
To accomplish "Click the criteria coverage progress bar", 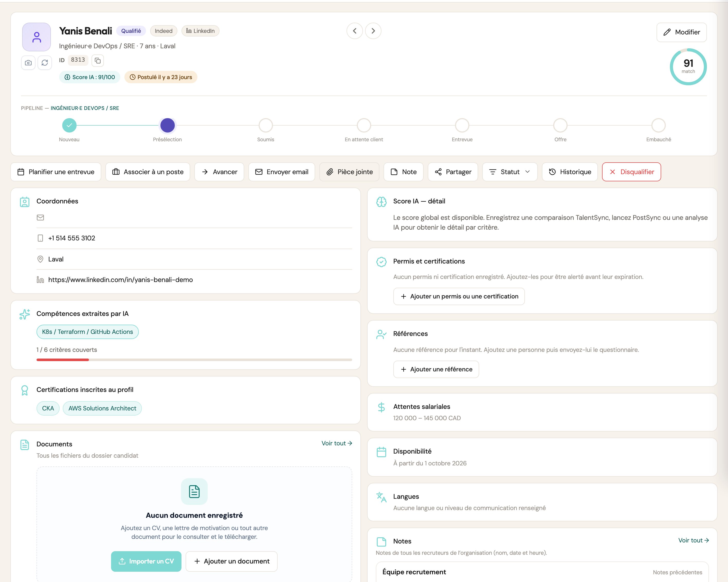I will pos(194,360).
